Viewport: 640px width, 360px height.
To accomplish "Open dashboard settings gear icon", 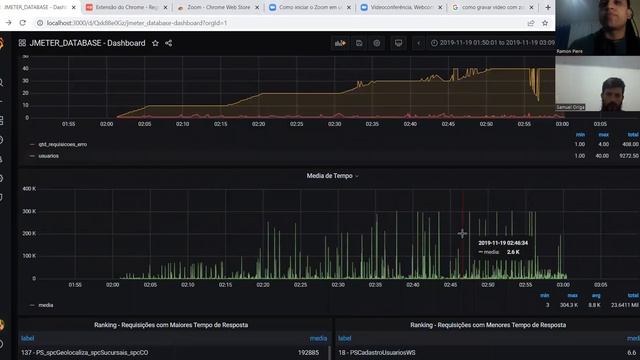I will pyautogui.click(x=377, y=43).
